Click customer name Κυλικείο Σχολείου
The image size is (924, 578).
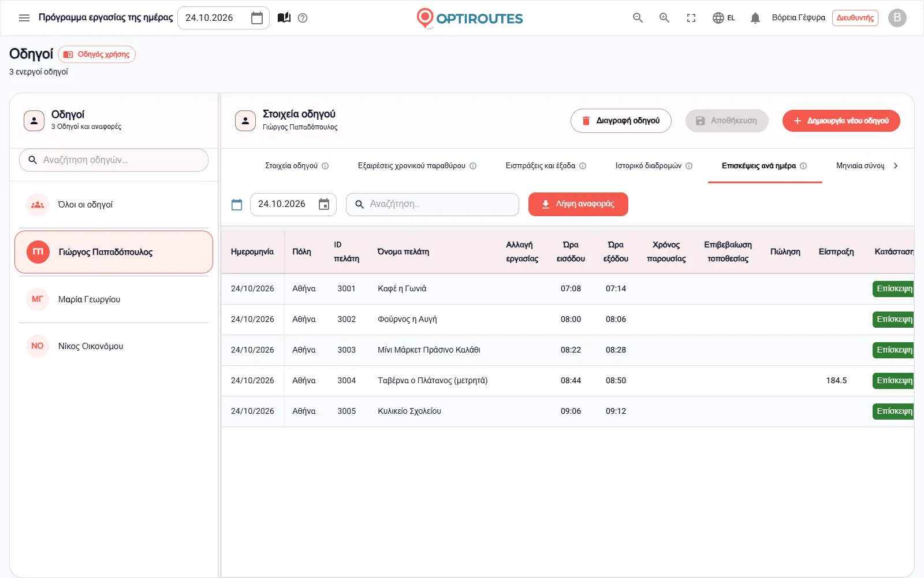coord(409,412)
